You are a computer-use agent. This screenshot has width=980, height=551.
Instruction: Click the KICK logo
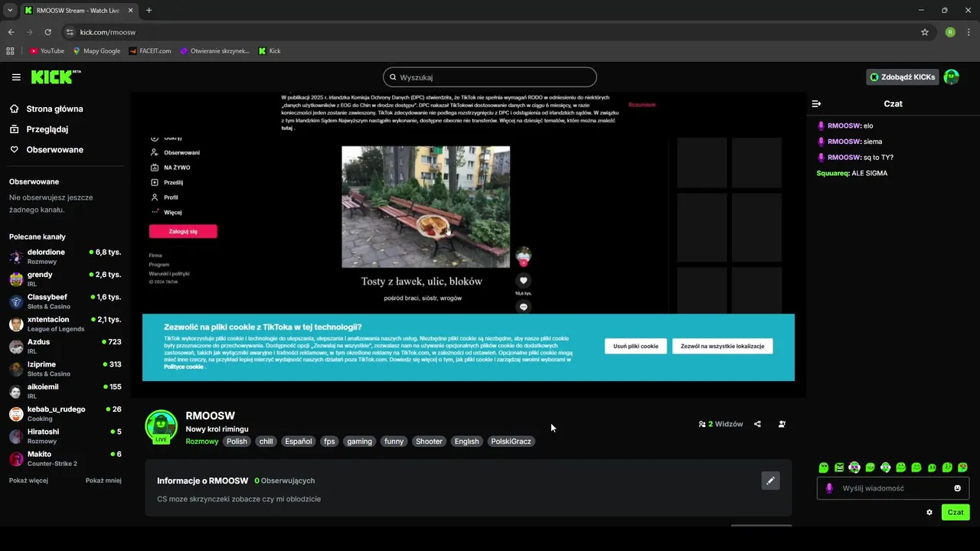56,77
